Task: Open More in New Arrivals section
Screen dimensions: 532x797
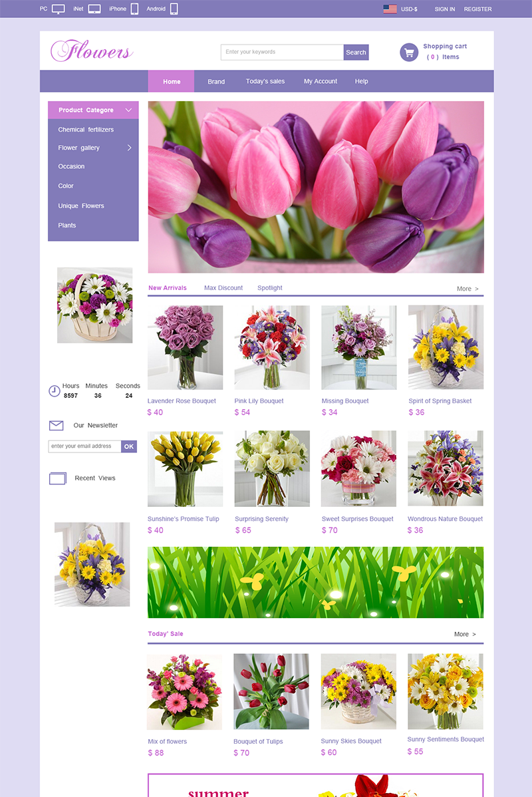Action: tap(467, 289)
